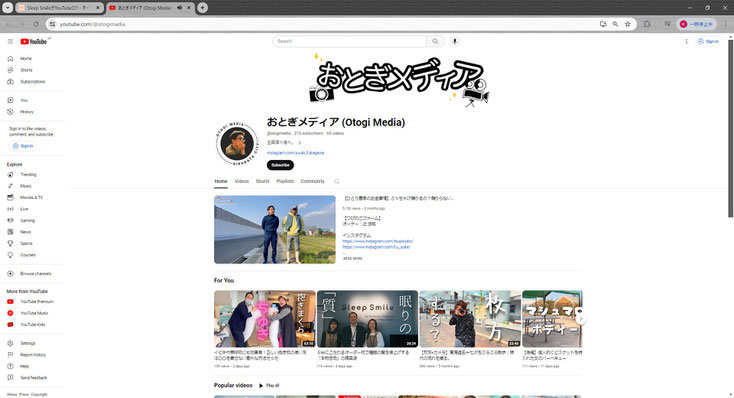Open the channel's instagram.com link
The width and height of the screenshot is (734, 398).
[x=295, y=153]
